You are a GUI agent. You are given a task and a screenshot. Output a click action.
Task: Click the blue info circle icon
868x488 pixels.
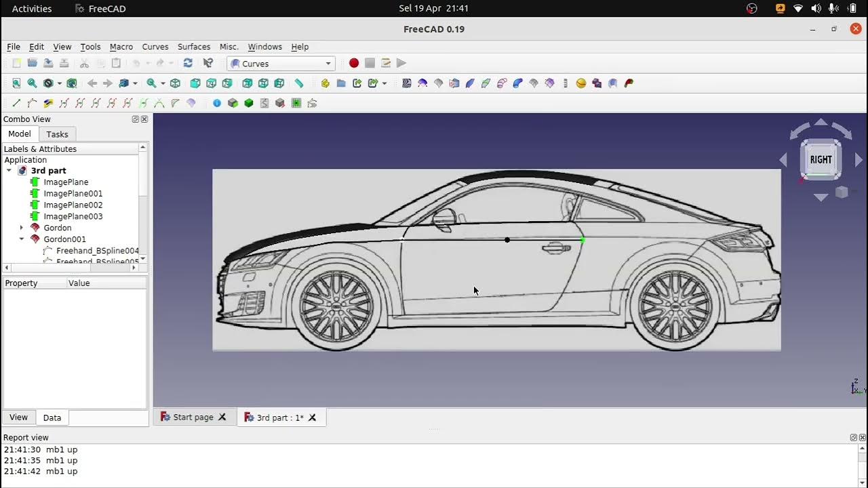point(217,103)
